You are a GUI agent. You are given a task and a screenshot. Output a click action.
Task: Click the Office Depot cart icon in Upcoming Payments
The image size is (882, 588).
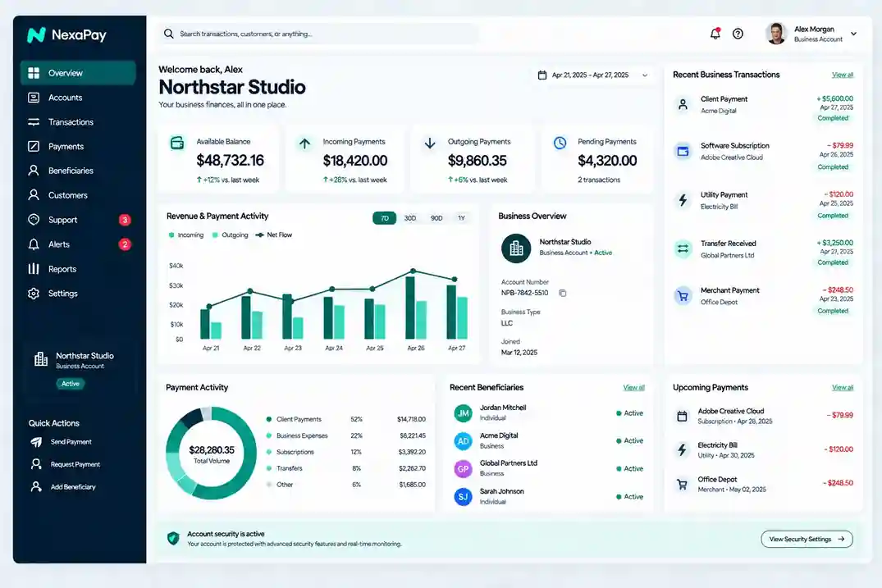[682, 484]
